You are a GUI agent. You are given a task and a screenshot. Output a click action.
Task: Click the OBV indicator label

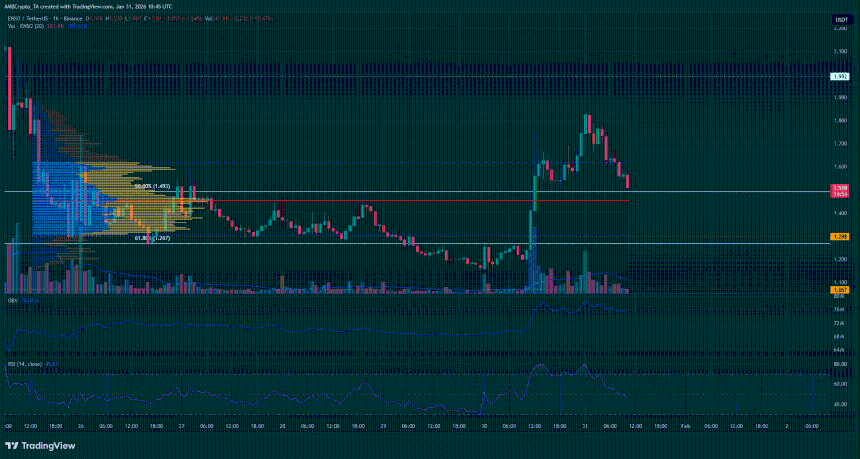click(12, 299)
